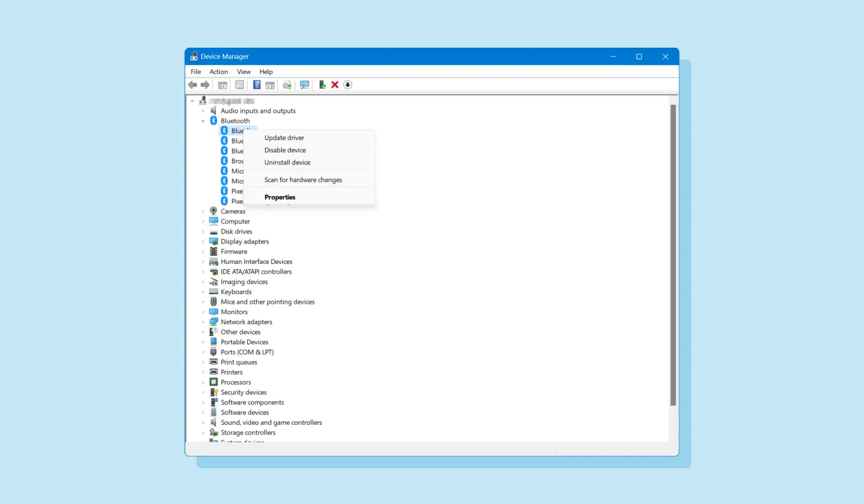Expand the Other devices entry
Viewport: 864px width, 504px height.
[203, 332]
